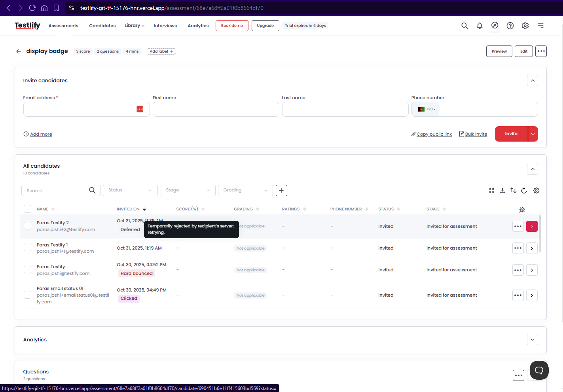563x392 pixels.
Task: Go to Analytics tab in top navigation
Action: tap(198, 26)
